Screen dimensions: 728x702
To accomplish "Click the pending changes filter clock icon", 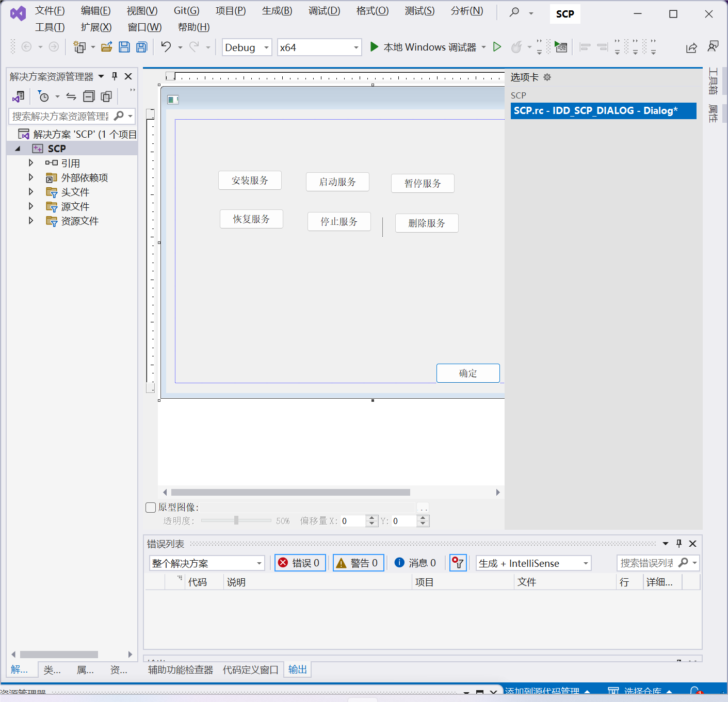I will click(44, 96).
